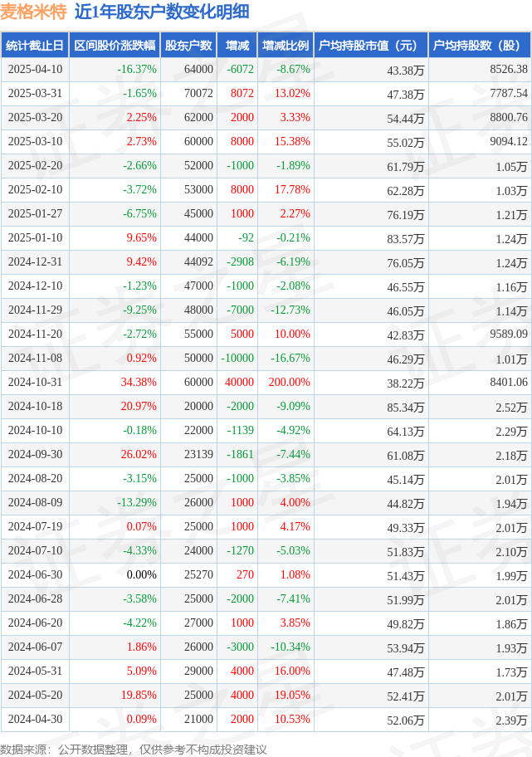Click the 0.00% change on 2024-06-30

[141, 575]
